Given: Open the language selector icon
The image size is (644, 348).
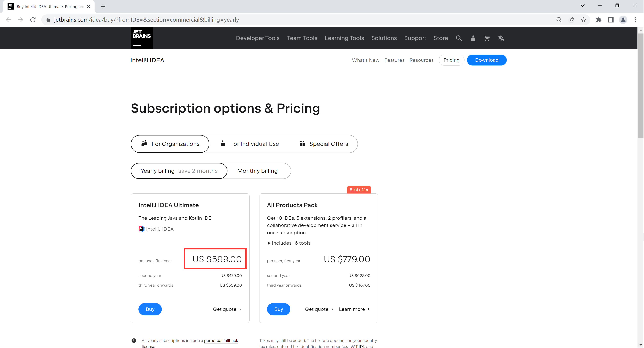Looking at the screenshot, I should (x=501, y=38).
